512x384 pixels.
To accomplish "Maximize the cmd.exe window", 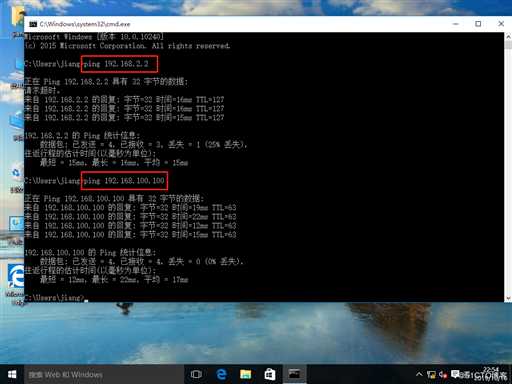I will click(478, 24).
